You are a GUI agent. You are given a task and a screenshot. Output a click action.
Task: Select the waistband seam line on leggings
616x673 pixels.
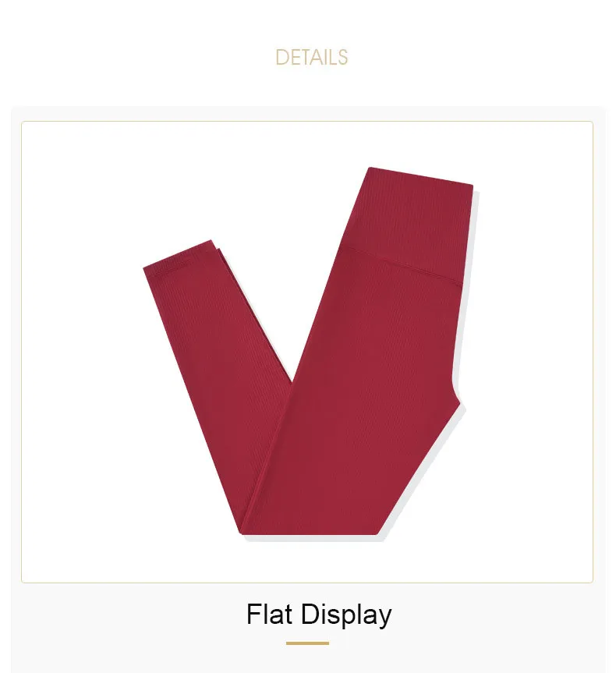pos(402,264)
